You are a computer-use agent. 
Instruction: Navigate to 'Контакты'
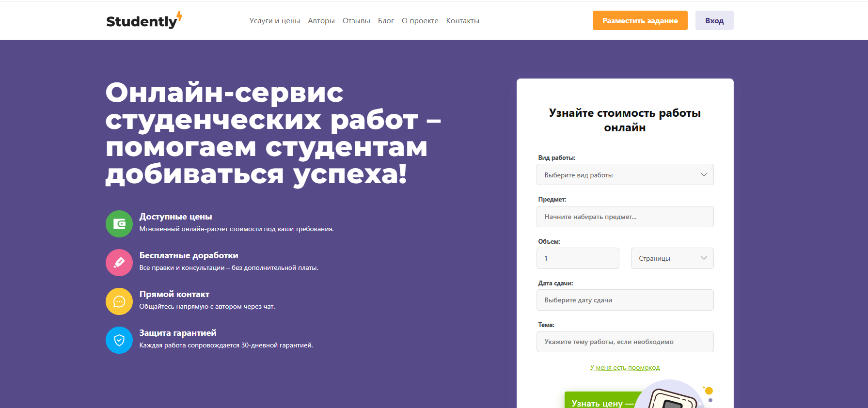[462, 21]
